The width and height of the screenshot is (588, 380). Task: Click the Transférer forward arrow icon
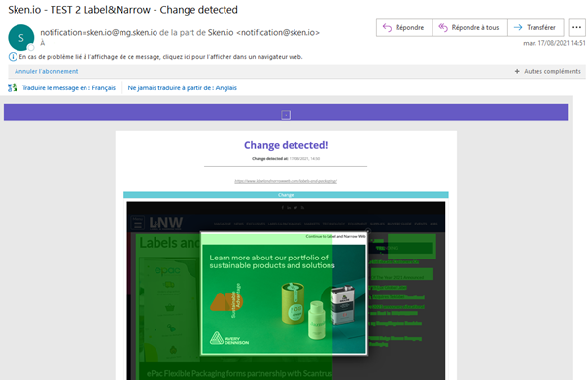(518, 28)
